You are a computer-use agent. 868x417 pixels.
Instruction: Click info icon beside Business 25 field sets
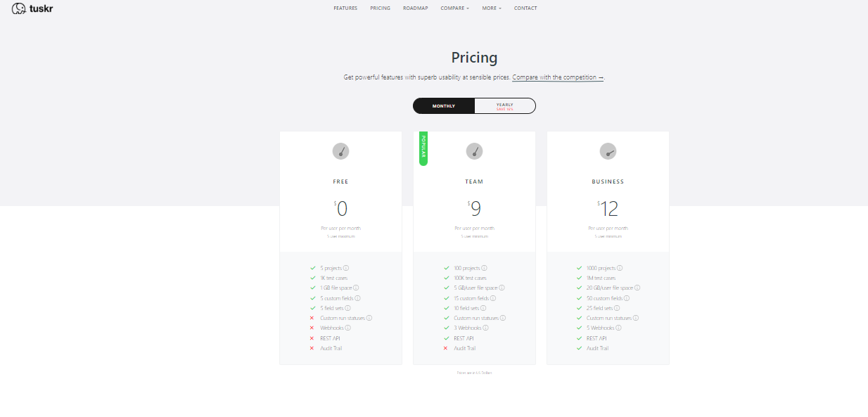(617, 308)
